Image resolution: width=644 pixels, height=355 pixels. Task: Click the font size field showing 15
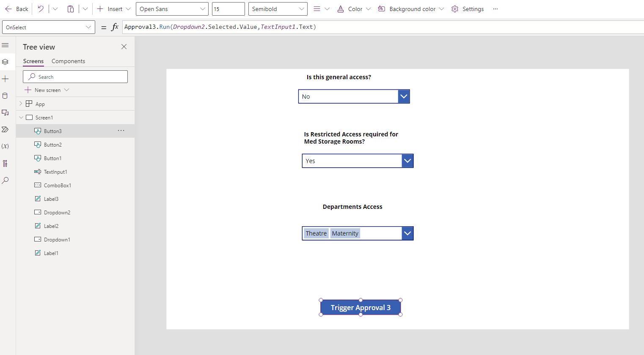(228, 9)
